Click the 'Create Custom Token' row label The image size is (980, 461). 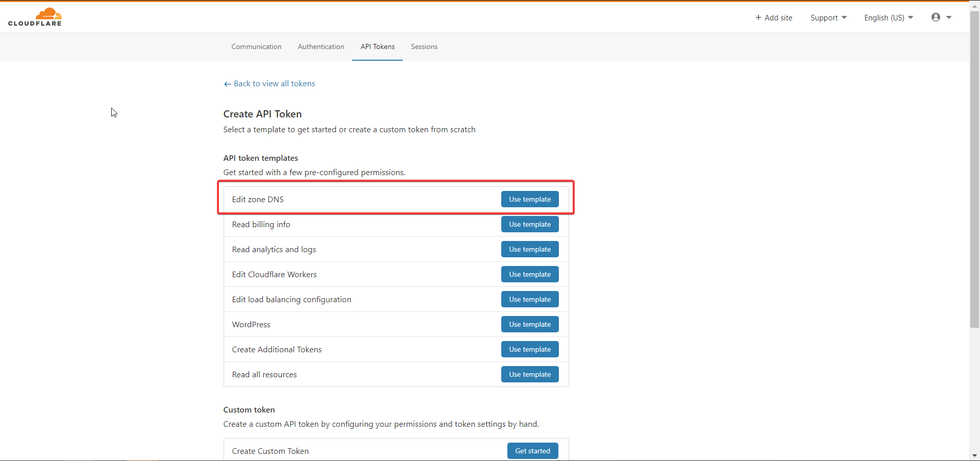click(x=270, y=451)
